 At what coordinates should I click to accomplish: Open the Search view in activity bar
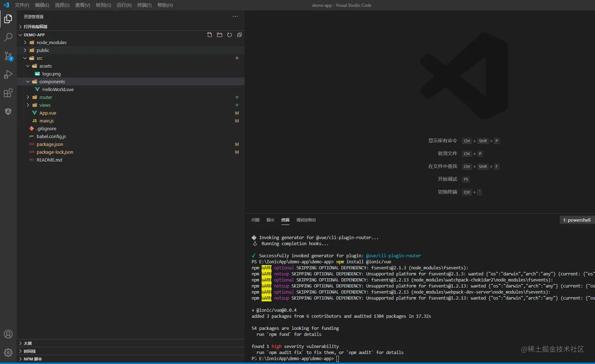pos(8,37)
